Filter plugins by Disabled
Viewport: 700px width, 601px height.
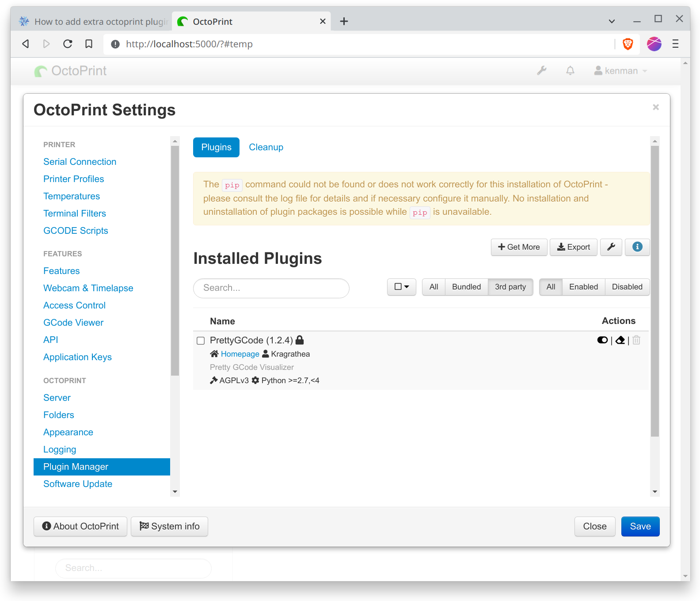coord(627,287)
